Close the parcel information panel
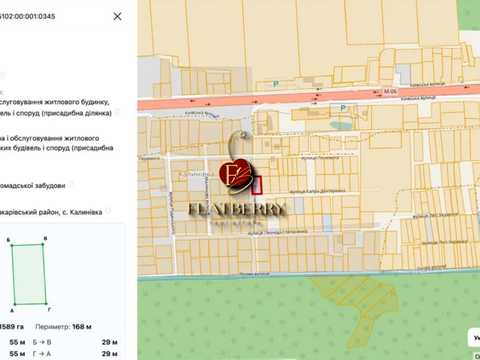The image size is (480, 360). (117, 16)
